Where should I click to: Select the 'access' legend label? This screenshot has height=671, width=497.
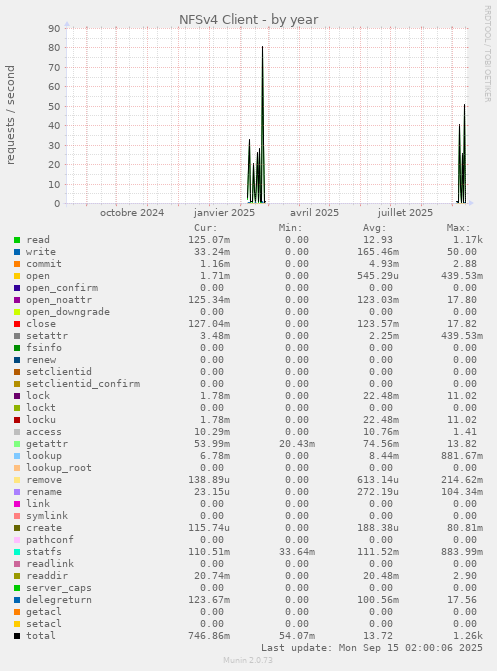(44, 432)
